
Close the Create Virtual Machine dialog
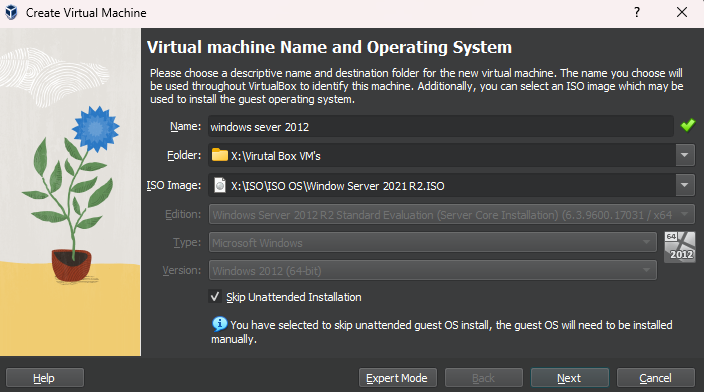(x=682, y=13)
